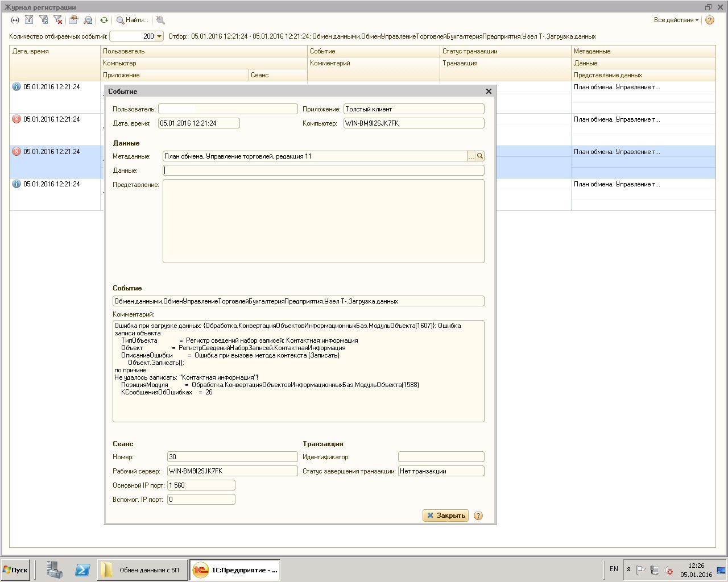
Task: Click the magnifier icon beside Метаданные field
Action: 480,156
